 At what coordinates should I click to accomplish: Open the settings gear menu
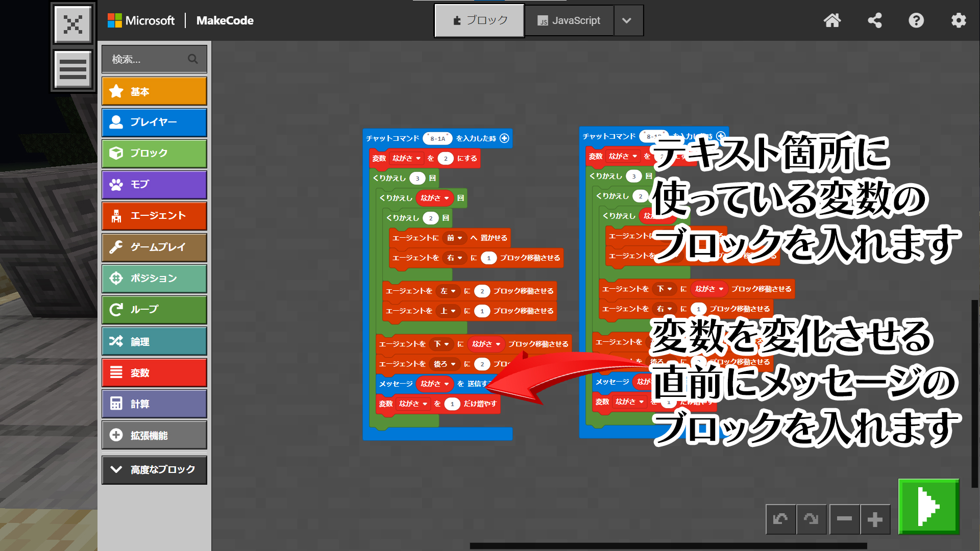pos(959,20)
